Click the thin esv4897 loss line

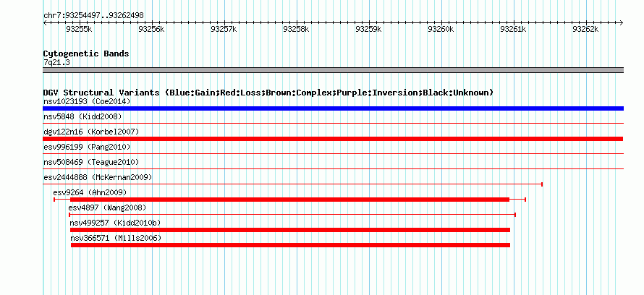(292, 215)
